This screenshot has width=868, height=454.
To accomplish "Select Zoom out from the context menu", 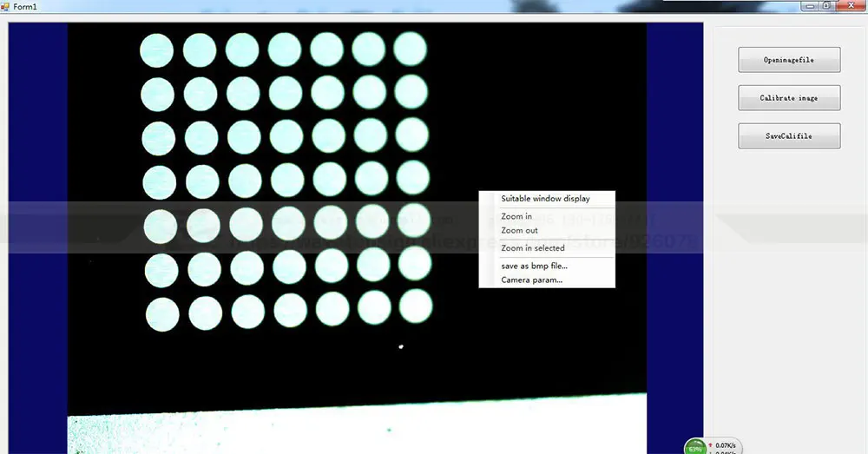I will [546, 230].
